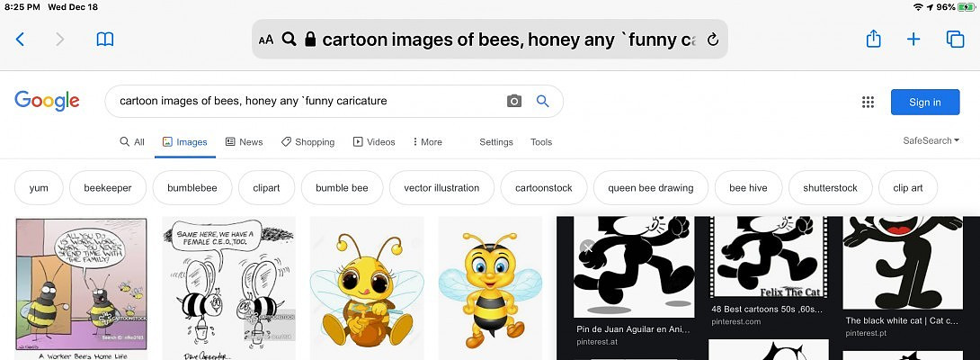The width and height of the screenshot is (980, 360).
Task: Switch to the Videos tab
Action: pyautogui.click(x=374, y=142)
